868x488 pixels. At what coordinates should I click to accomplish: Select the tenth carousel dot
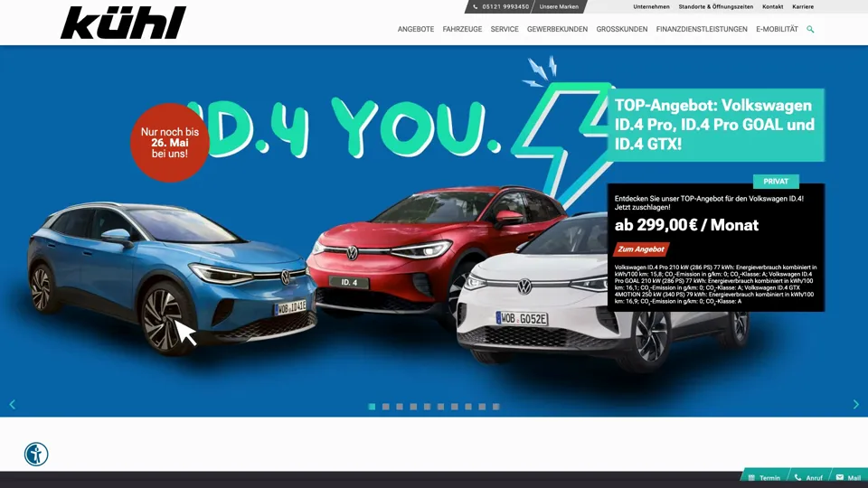496,407
